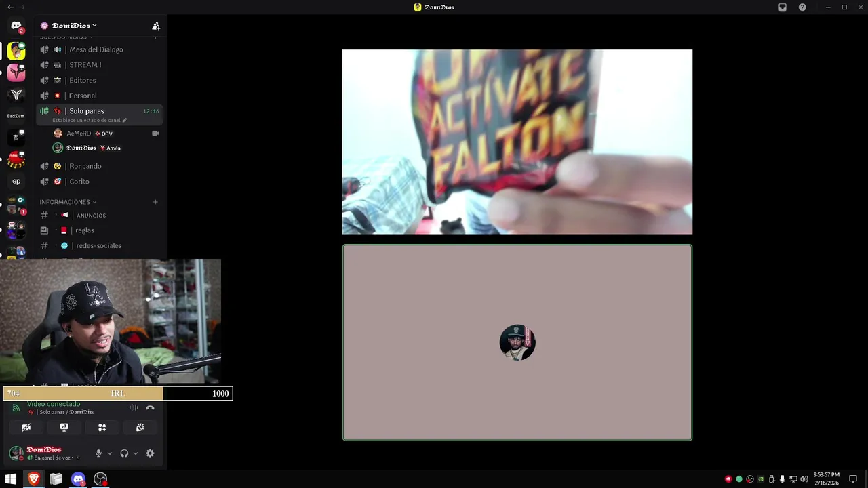Open microphone input options arrow
868x488 pixels.
click(x=110, y=453)
